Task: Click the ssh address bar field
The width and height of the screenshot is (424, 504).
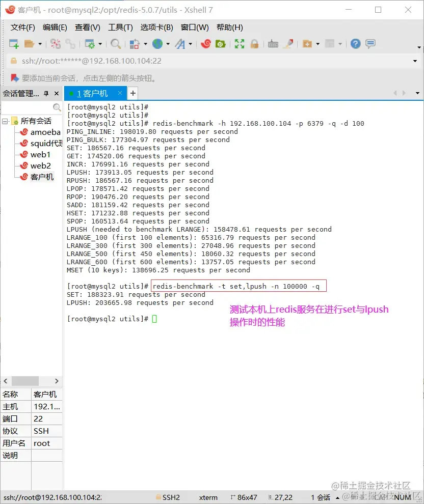Action: point(209,61)
